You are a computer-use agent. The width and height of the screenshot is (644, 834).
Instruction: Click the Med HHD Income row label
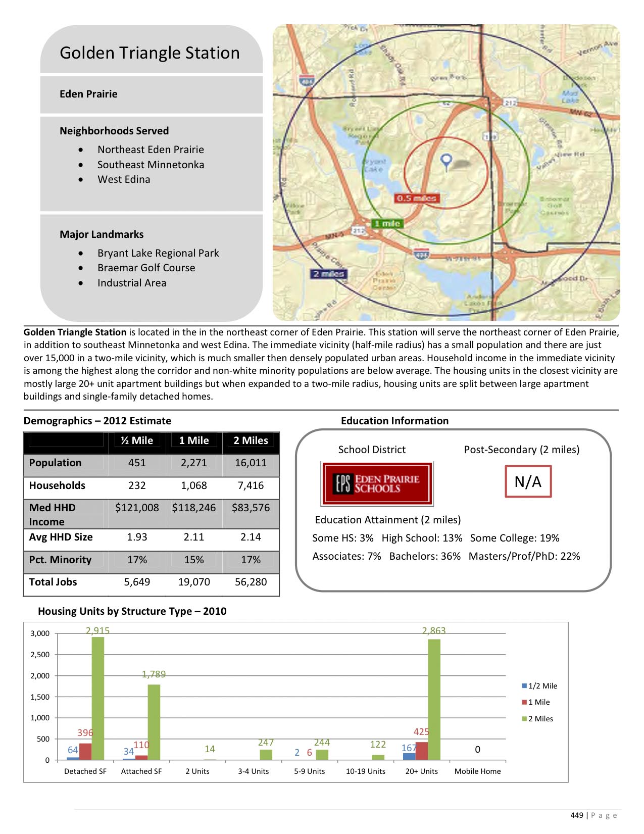tap(52, 515)
